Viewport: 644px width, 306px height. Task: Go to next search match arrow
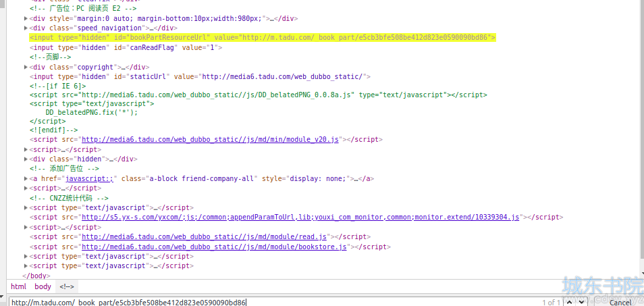click(581, 303)
